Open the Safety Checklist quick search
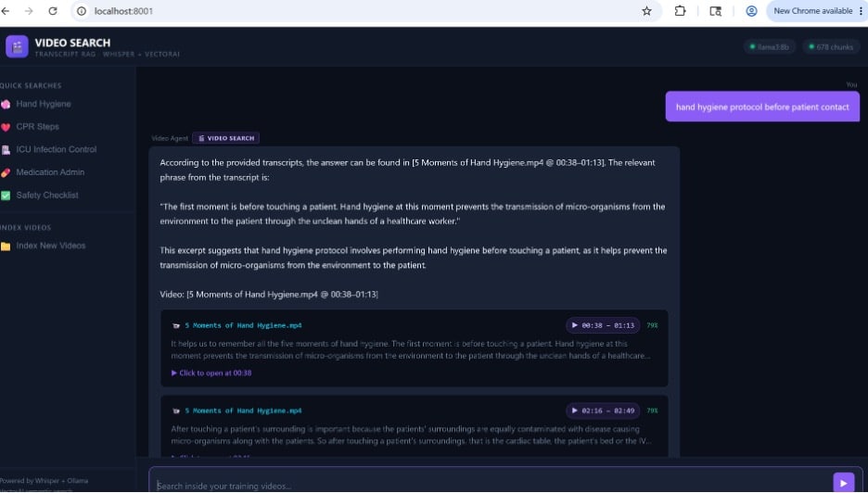868x493 pixels. click(40, 195)
